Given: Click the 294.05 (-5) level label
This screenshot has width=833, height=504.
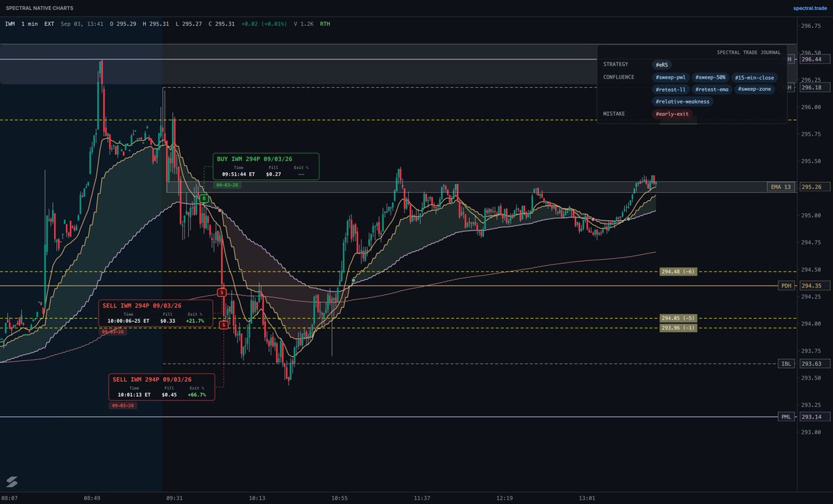Looking at the screenshot, I should point(678,318).
